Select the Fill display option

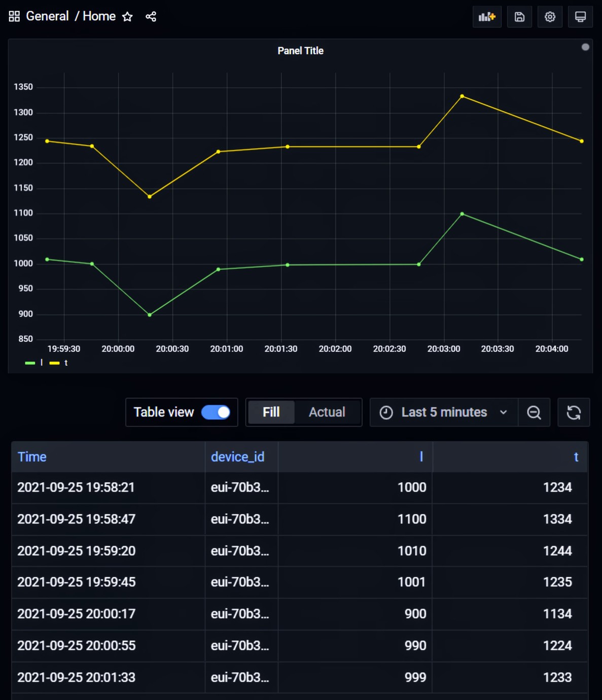pos(271,412)
